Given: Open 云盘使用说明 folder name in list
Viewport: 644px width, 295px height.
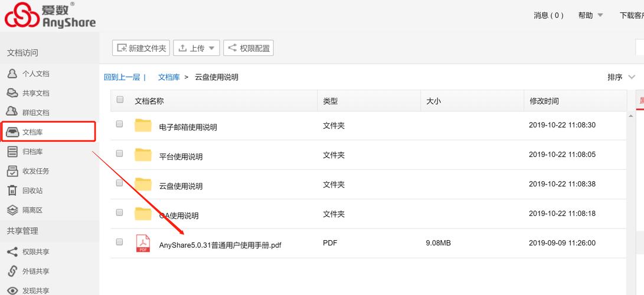Looking at the screenshot, I should point(181,186).
